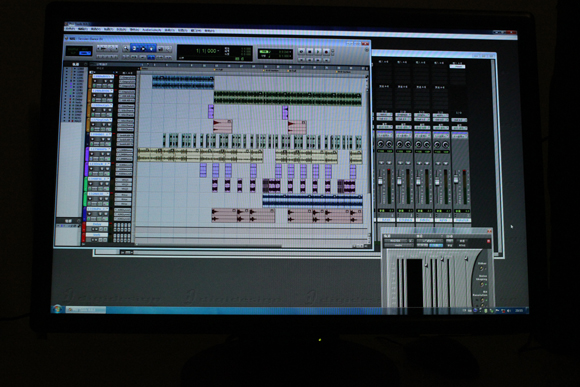This screenshot has width=580, height=387.
Task: Click the Stop button in transport
Action: coord(310,52)
